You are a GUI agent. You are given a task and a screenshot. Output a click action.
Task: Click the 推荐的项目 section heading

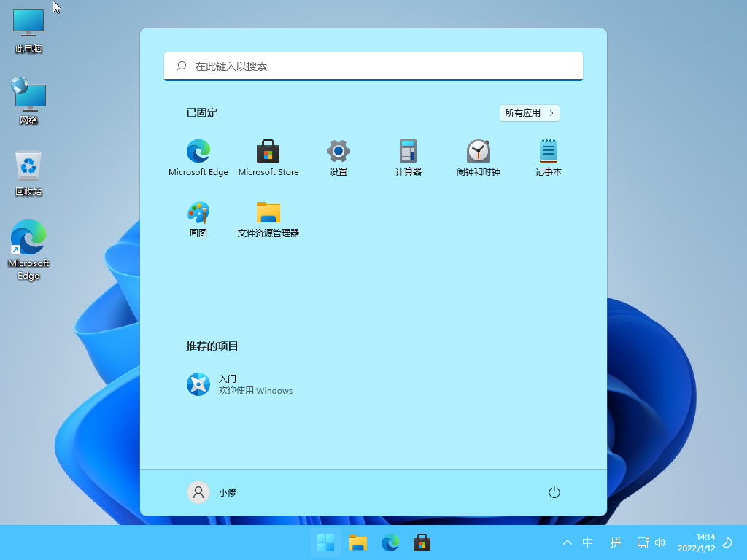coord(212,346)
